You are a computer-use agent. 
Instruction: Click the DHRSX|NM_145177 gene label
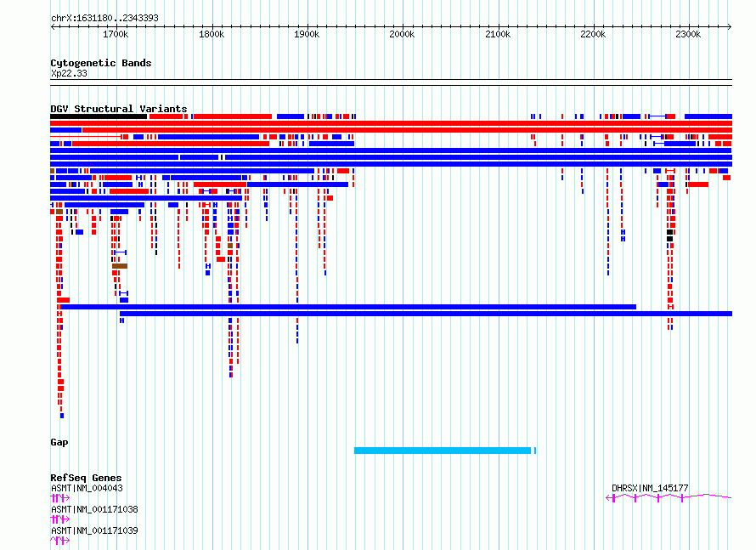click(x=650, y=488)
